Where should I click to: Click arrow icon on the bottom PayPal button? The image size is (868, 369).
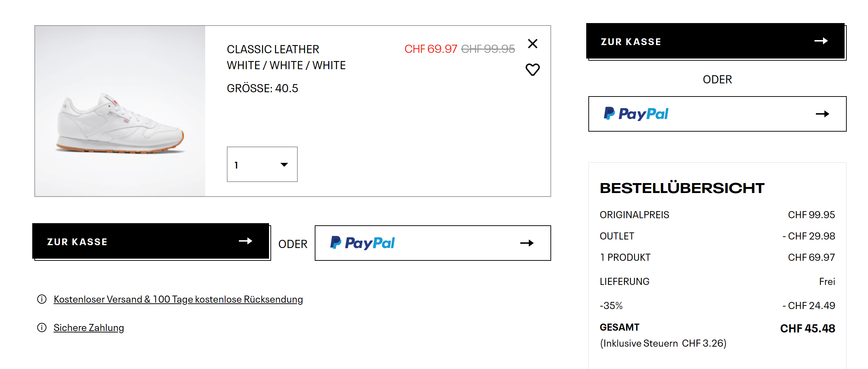pos(527,243)
